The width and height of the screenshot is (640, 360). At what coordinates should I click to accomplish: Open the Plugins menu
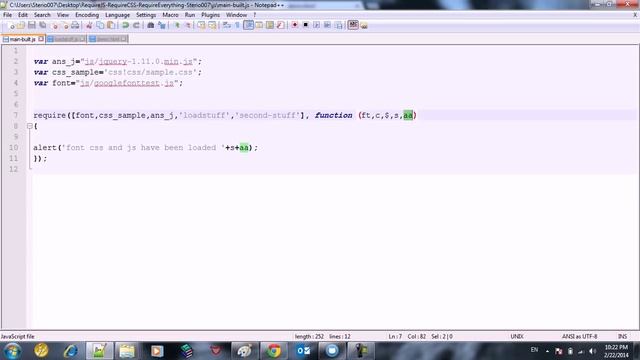tap(210, 15)
